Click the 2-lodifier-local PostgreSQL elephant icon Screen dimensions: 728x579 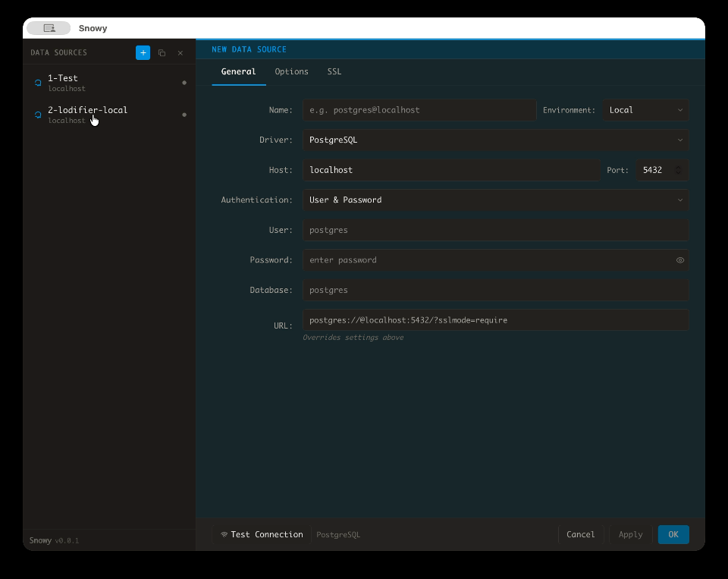[38, 115]
